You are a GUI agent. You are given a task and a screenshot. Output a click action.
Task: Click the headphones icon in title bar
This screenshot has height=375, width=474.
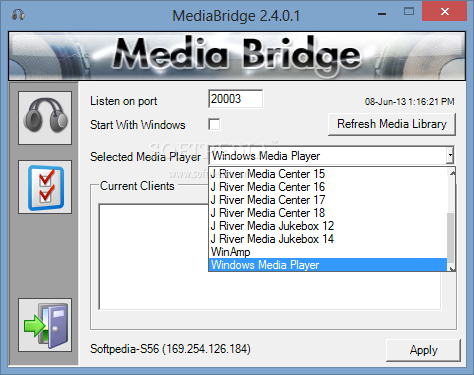[x=18, y=15]
